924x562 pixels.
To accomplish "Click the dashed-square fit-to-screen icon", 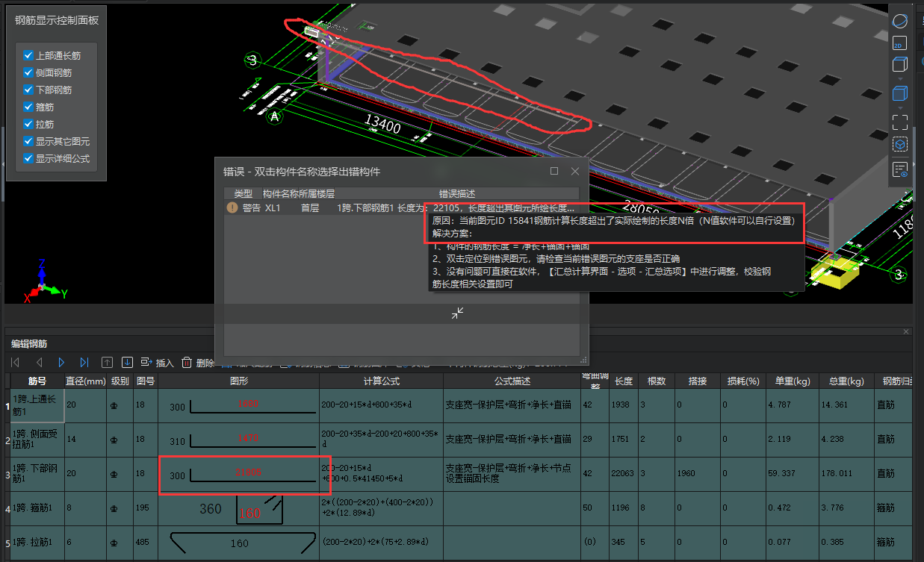I will (x=900, y=122).
